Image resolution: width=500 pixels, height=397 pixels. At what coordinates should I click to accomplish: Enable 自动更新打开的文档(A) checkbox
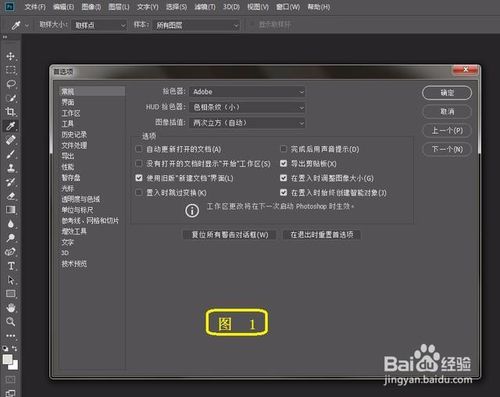coord(139,149)
